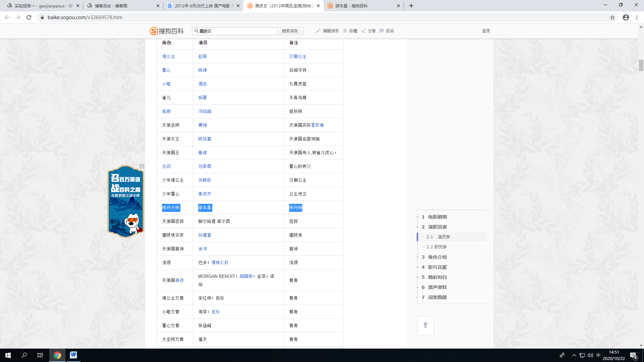The width and height of the screenshot is (644, 362).
Task: Open Chrome three-dot menu
Action: (x=637, y=17)
